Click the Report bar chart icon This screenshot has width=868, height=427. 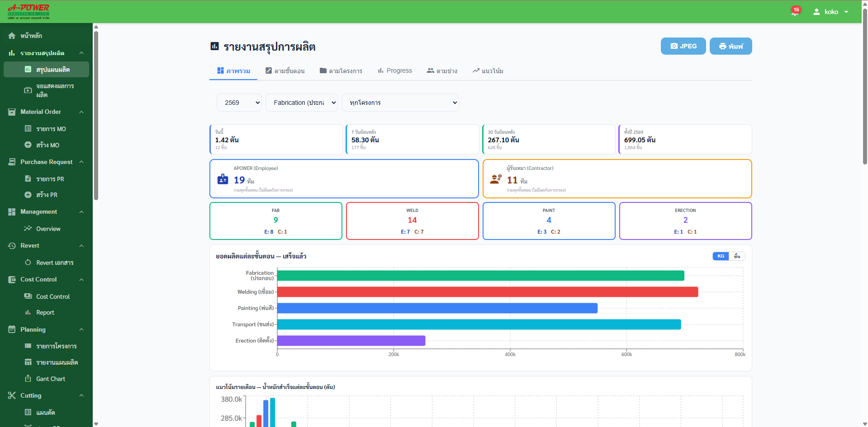click(28, 312)
